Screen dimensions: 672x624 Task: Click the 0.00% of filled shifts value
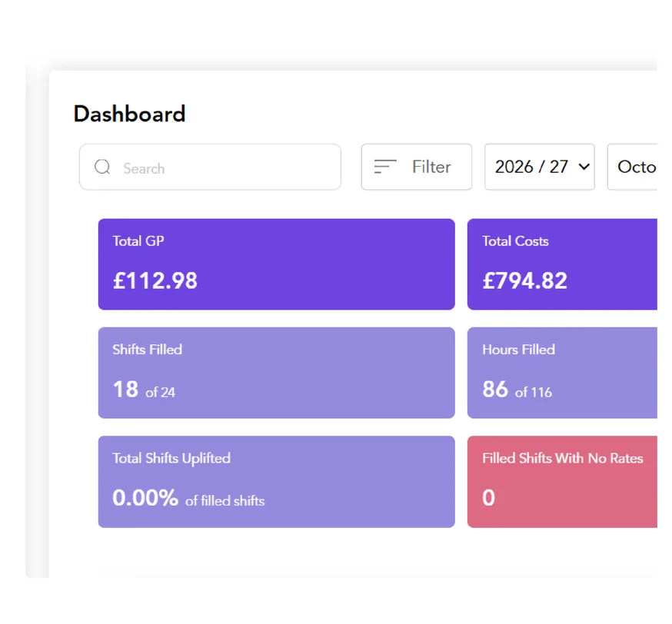(188, 498)
